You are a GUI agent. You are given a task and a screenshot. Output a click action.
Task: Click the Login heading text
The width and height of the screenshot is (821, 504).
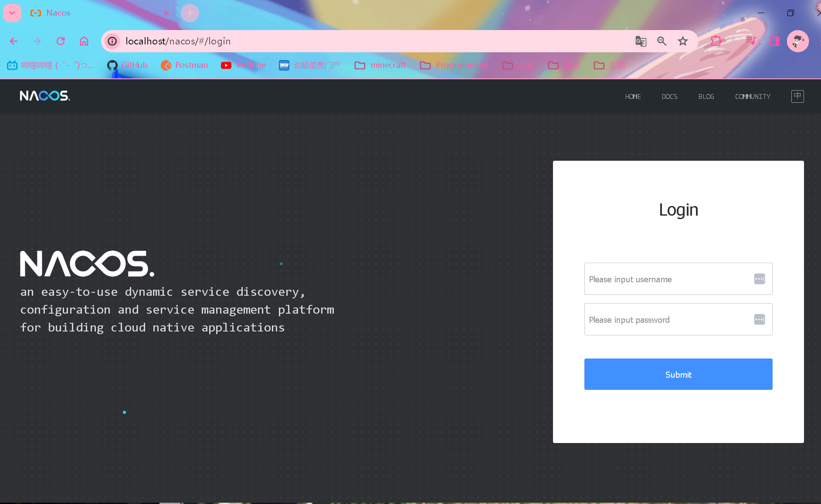pos(679,210)
